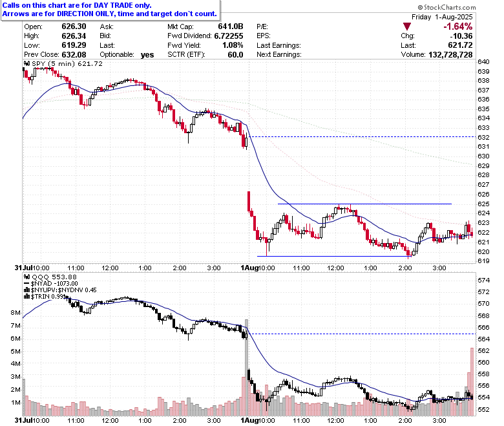Click the 632 price label on SPY axis
504x426 pixels.
pos(483,137)
